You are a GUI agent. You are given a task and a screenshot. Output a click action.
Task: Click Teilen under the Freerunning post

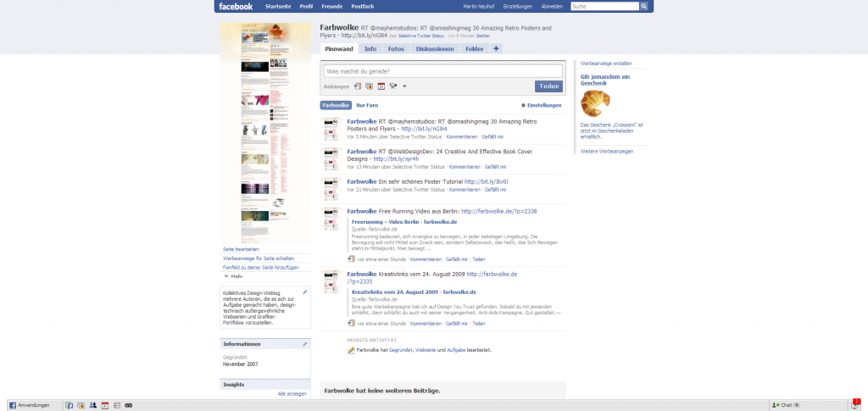click(x=479, y=258)
